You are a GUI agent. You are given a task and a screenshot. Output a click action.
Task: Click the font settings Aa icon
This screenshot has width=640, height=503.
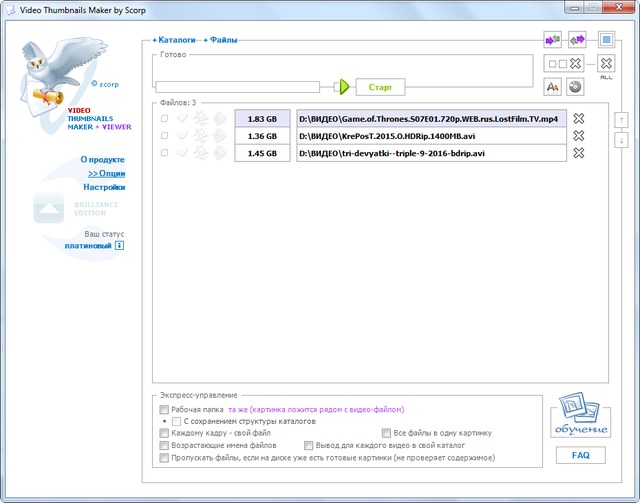[x=552, y=87]
